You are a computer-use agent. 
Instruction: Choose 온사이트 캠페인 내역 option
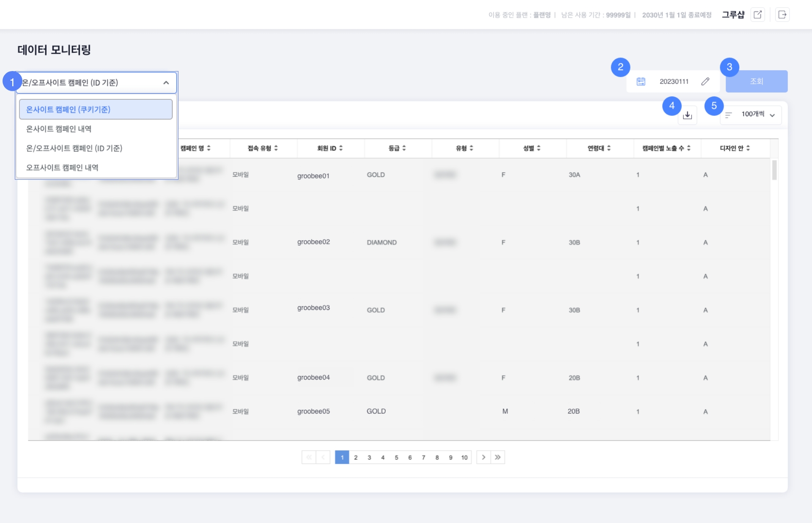tap(59, 129)
